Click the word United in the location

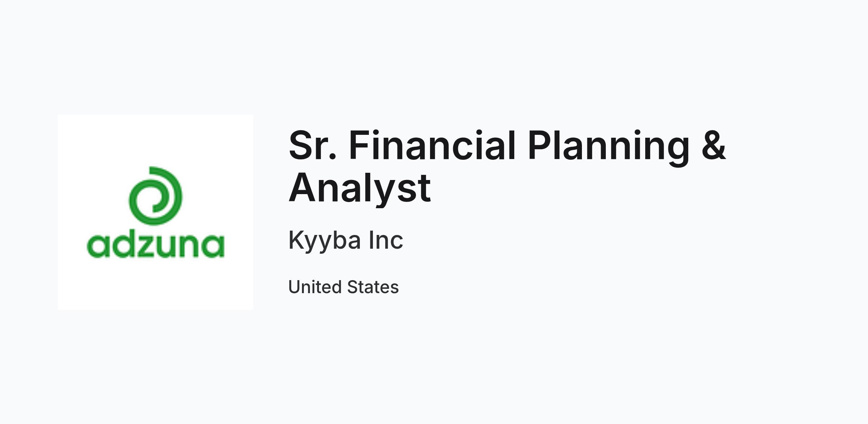point(315,287)
